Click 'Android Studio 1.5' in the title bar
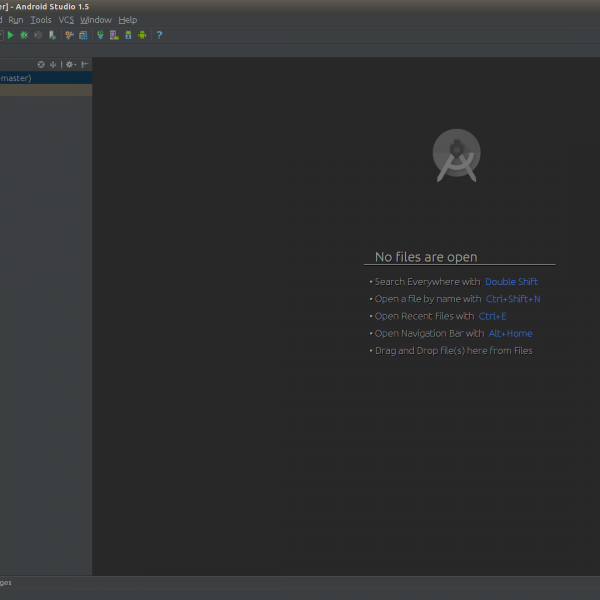The width and height of the screenshot is (600, 600). coord(52,7)
